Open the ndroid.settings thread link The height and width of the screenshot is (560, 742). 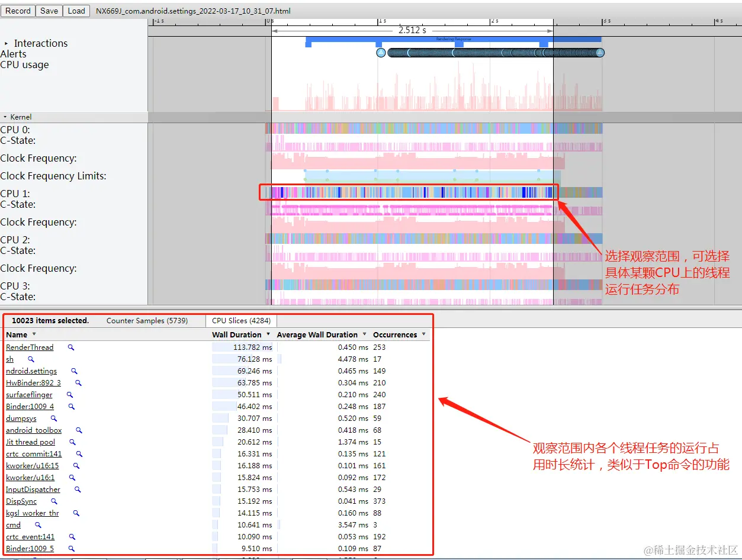(31, 371)
